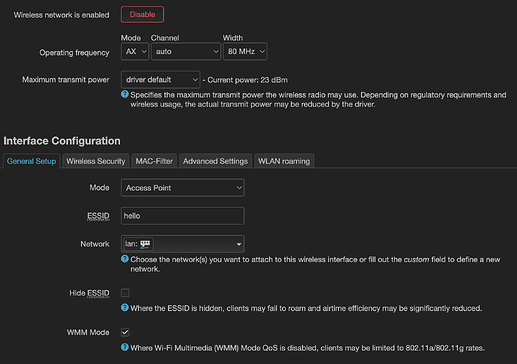Switch to the General Setup tab
Image resolution: width=517 pixels, height=364 pixels.
[31, 161]
